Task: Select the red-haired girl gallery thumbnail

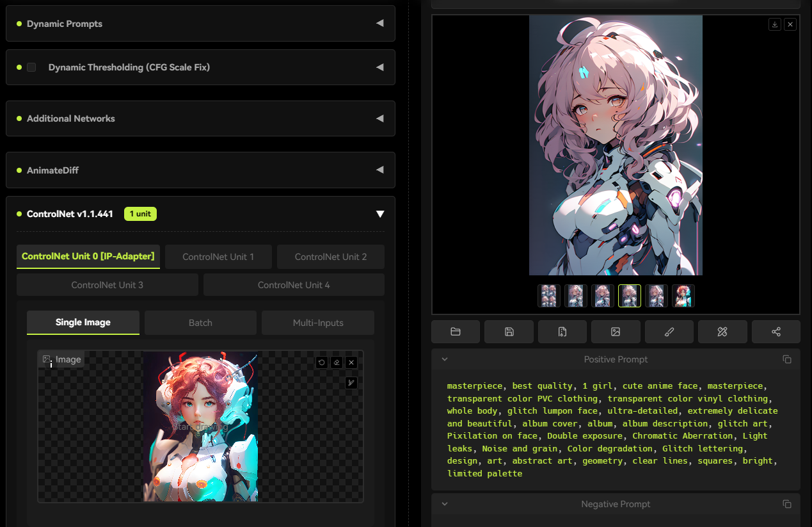Action: click(x=683, y=296)
